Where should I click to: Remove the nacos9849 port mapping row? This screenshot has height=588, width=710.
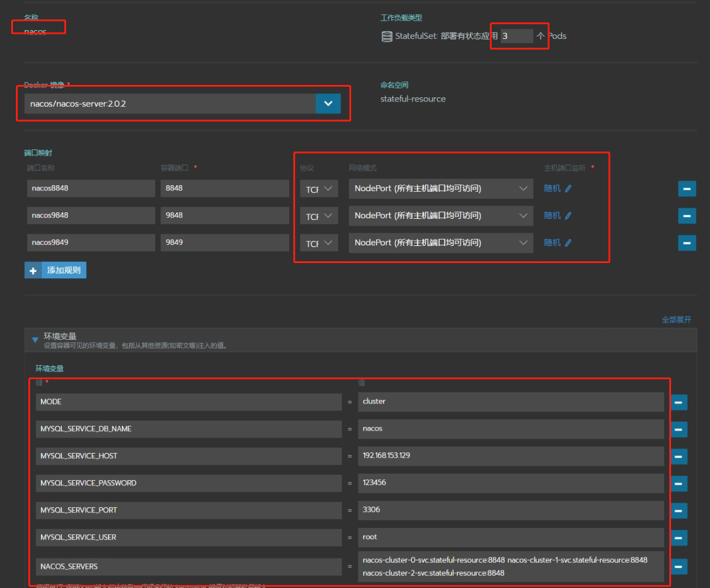pyautogui.click(x=686, y=243)
